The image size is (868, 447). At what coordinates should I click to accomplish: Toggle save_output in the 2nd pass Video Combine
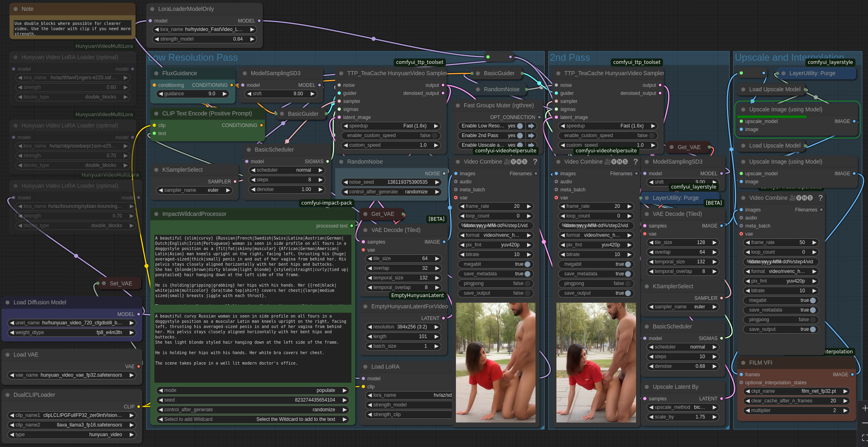628,293
